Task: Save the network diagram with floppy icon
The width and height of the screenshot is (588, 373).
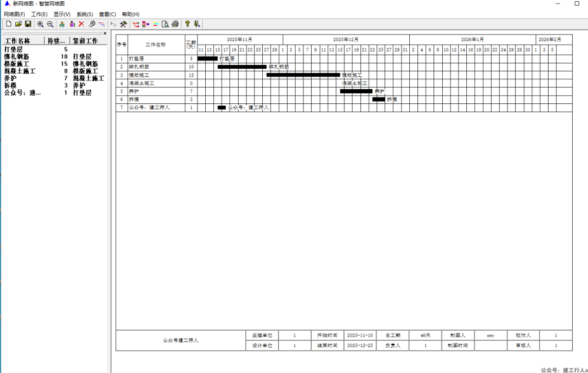Action: (28, 24)
